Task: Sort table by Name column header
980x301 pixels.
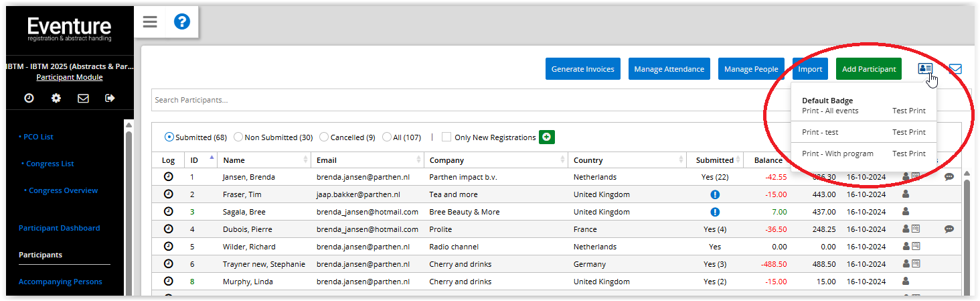Action: pos(234,160)
